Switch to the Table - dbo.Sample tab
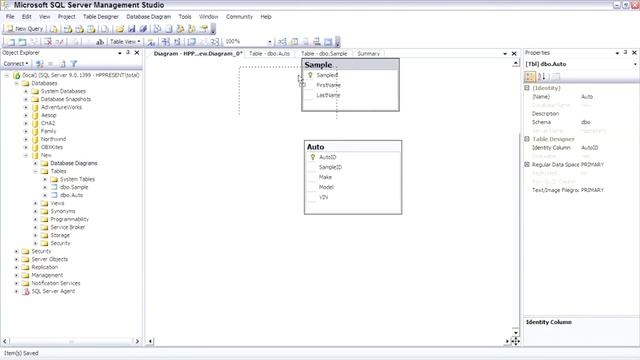This screenshot has width=640, height=360. tap(324, 53)
